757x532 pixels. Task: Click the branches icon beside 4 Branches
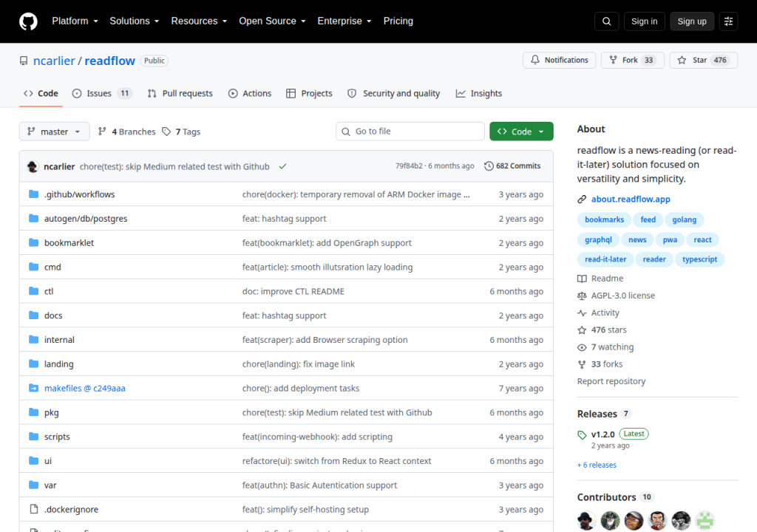pos(102,132)
